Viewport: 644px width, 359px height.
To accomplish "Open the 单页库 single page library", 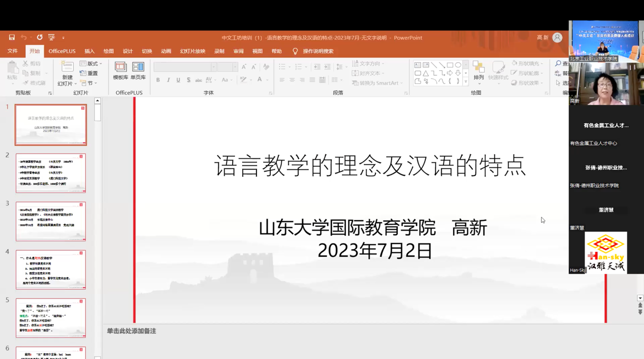I will pos(138,71).
